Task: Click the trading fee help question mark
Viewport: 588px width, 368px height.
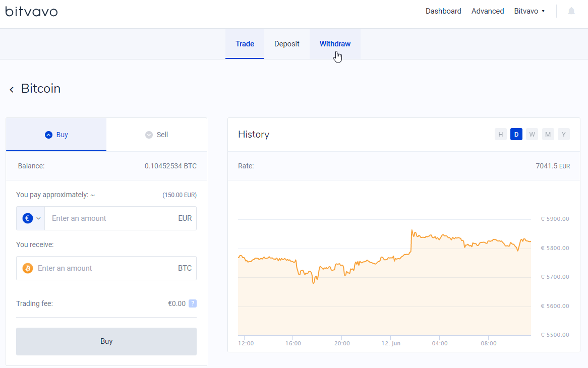Action: tap(192, 303)
